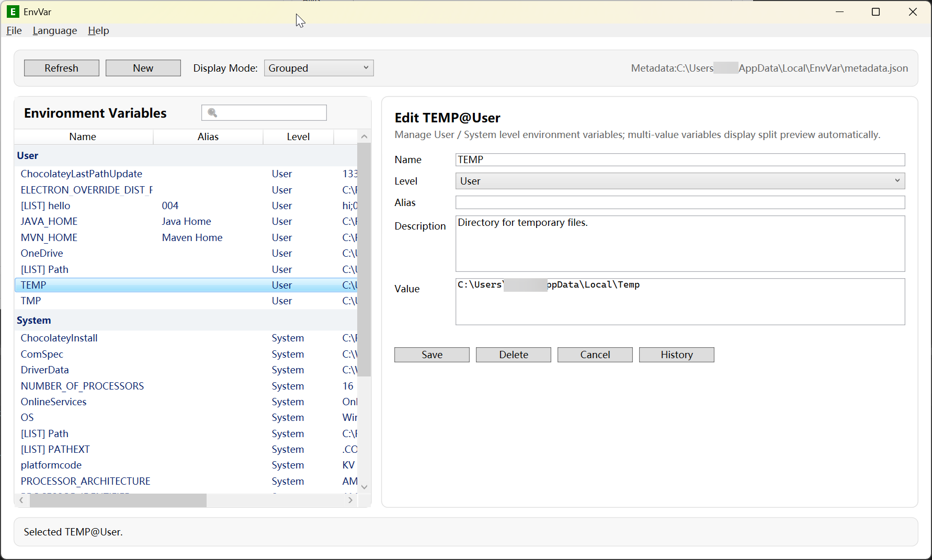Click the search magnifier icon
Screen dimensions: 932x560
(212, 112)
